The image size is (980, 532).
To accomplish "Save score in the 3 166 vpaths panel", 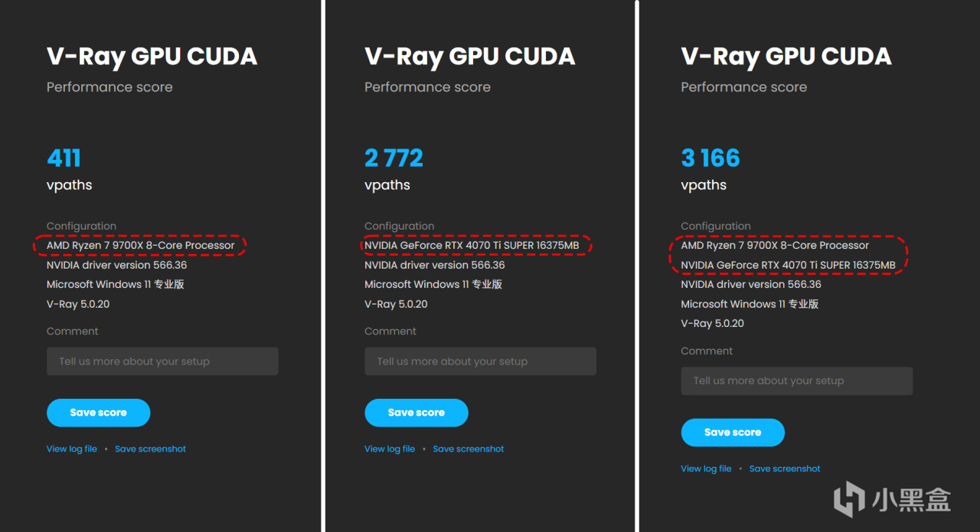I will [x=733, y=432].
